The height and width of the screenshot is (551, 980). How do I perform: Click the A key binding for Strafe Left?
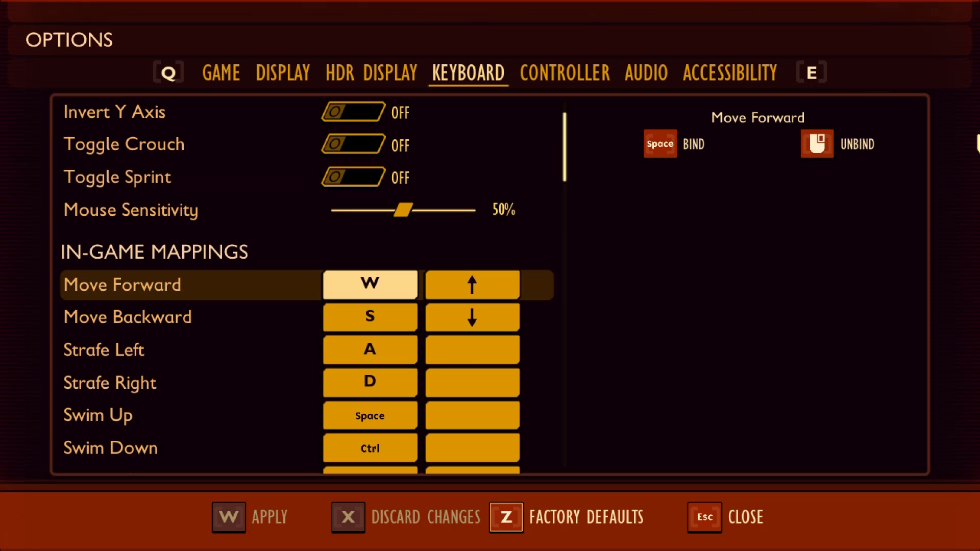[x=370, y=349]
